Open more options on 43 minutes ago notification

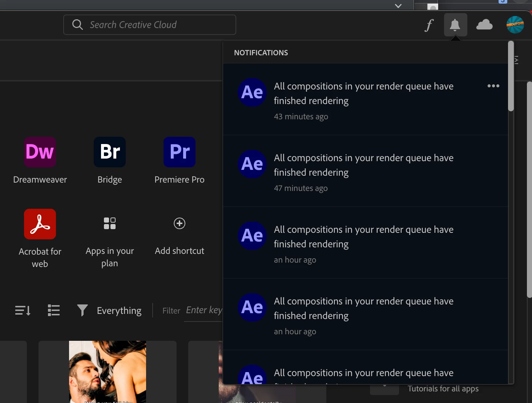point(493,86)
